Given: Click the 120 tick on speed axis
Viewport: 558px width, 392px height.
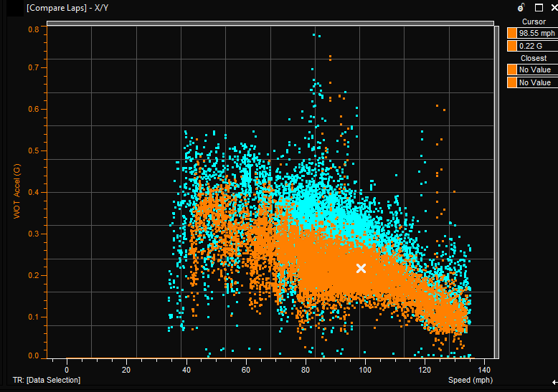Looking at the screenshot, I should point(425,370).
